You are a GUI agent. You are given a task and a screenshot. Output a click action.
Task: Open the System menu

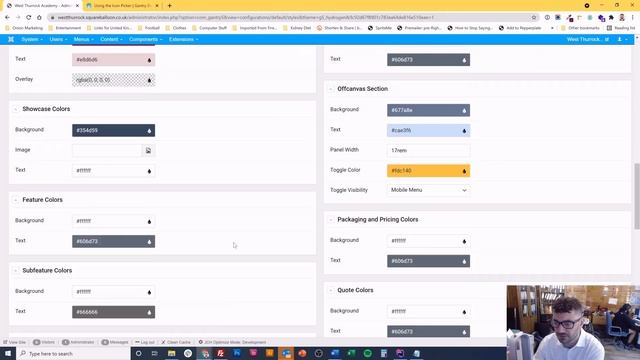pyautogui.click(x=31, y=39)
